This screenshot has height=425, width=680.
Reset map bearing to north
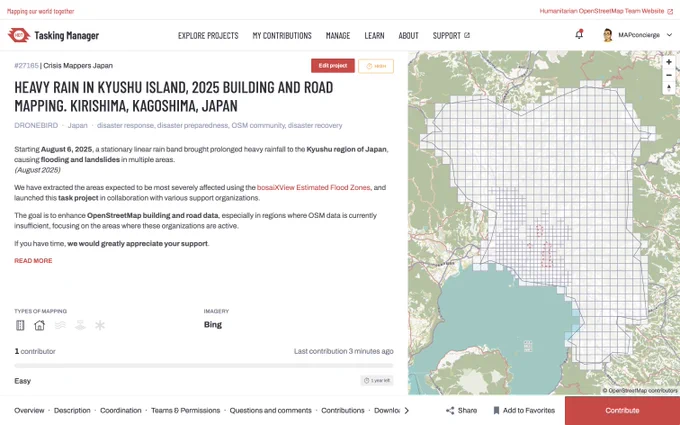click(669, 88)
